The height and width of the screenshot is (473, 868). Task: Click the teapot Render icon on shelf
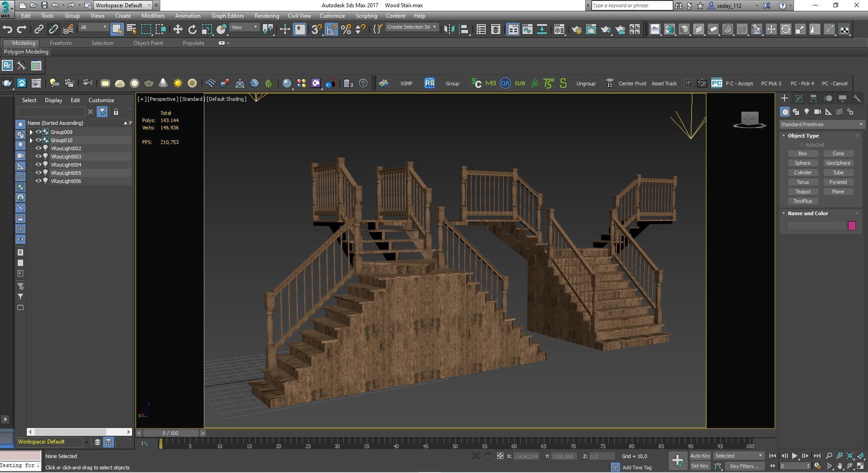7,83
